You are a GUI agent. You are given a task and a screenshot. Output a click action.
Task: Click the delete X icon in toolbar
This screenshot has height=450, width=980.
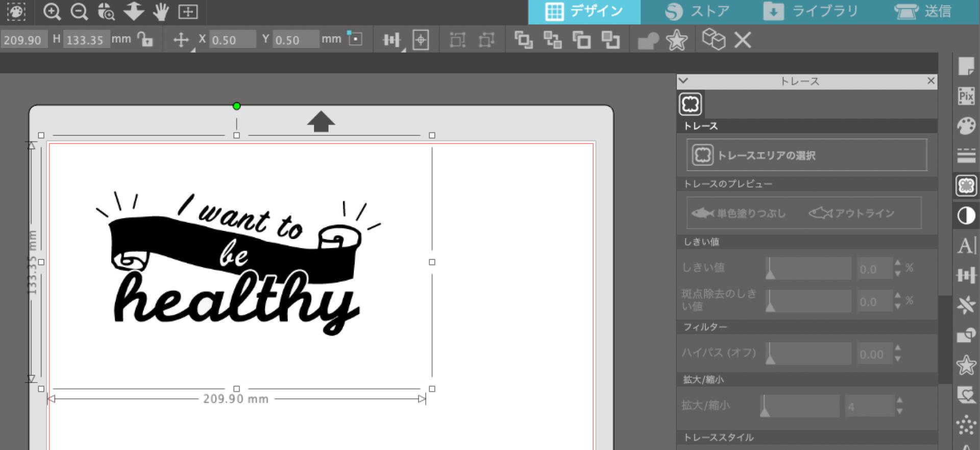tap(743, 40)
